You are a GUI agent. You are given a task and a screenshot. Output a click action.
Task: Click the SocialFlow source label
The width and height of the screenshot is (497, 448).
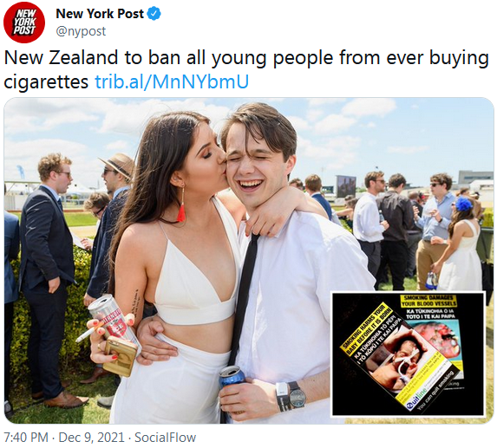[x=165, y=438]
